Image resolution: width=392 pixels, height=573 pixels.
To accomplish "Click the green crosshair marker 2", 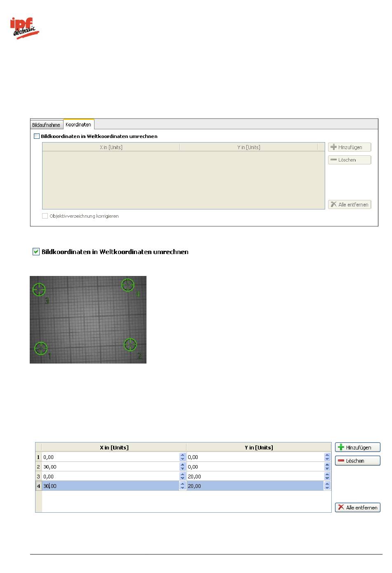I will (130, 344).
